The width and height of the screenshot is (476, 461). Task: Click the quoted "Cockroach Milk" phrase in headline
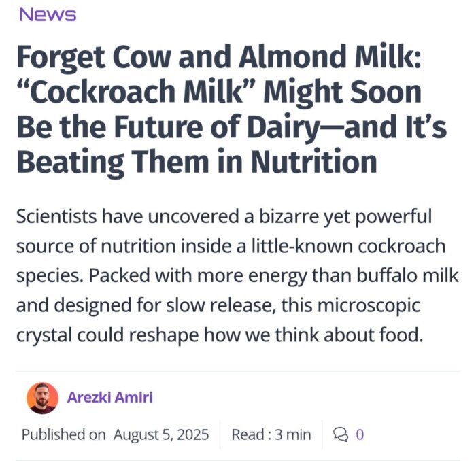point(137,92)
